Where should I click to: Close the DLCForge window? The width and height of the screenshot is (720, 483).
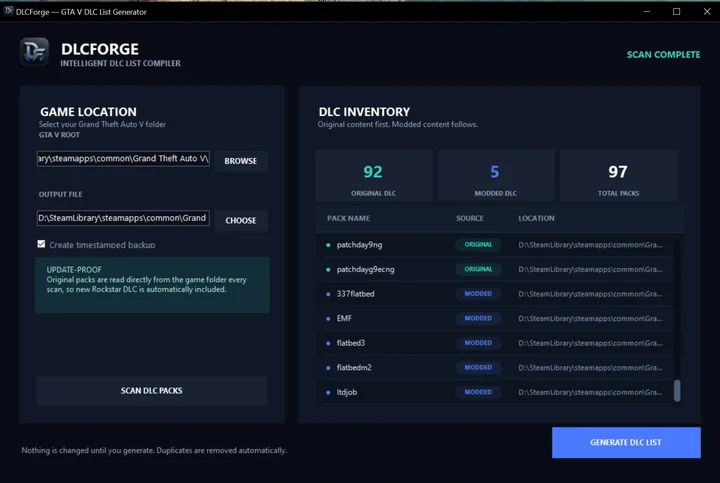click(x=707, y=11)
